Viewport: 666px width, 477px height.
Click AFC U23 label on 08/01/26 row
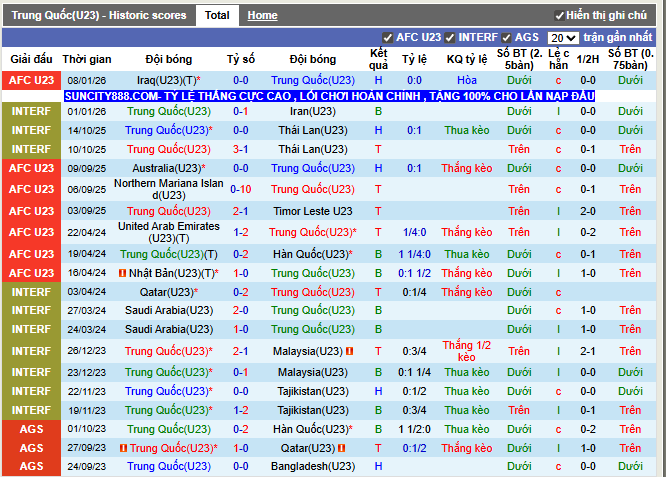31,80
